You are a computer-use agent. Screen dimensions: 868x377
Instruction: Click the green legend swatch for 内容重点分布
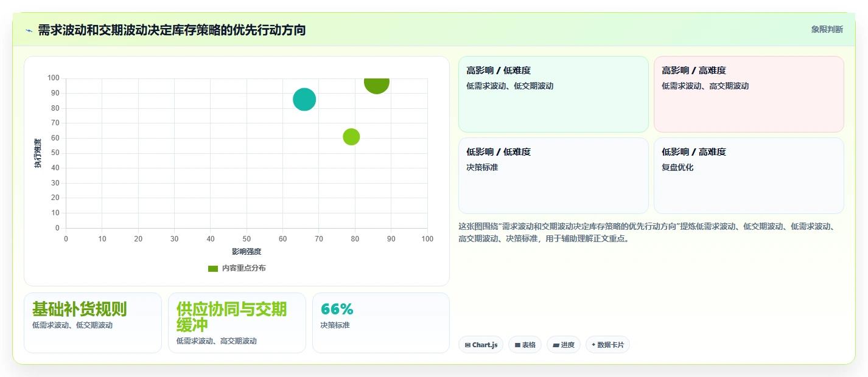212,268
